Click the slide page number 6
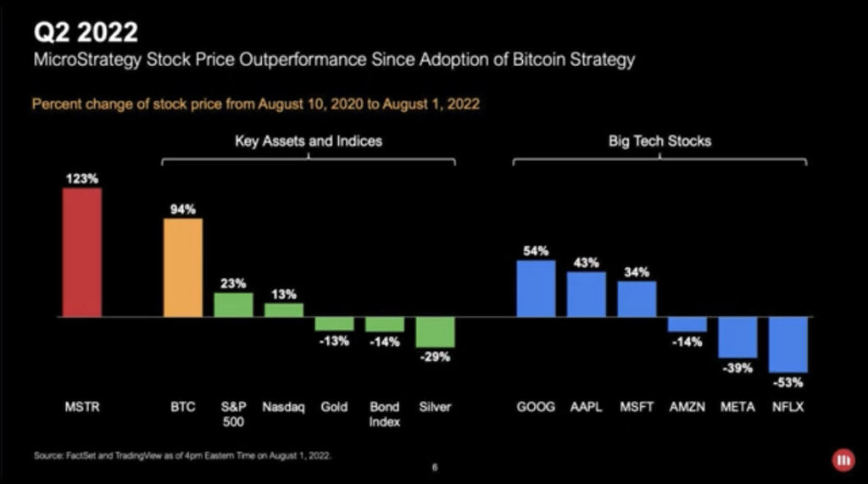Viewport: 868px width, 484px height. click(x=434, y=466)
